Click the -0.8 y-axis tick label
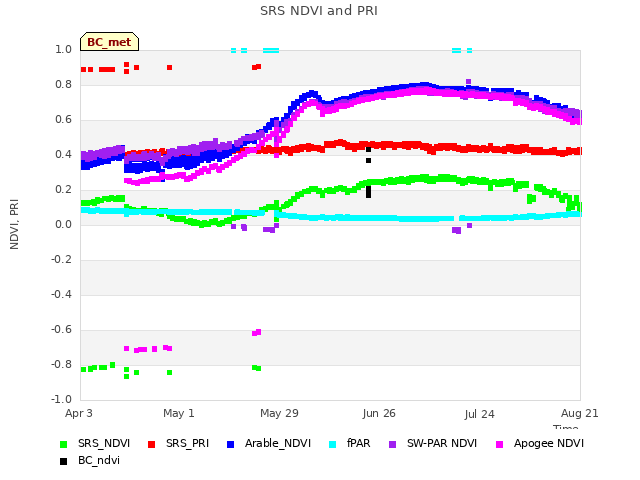 pos(61,364)
